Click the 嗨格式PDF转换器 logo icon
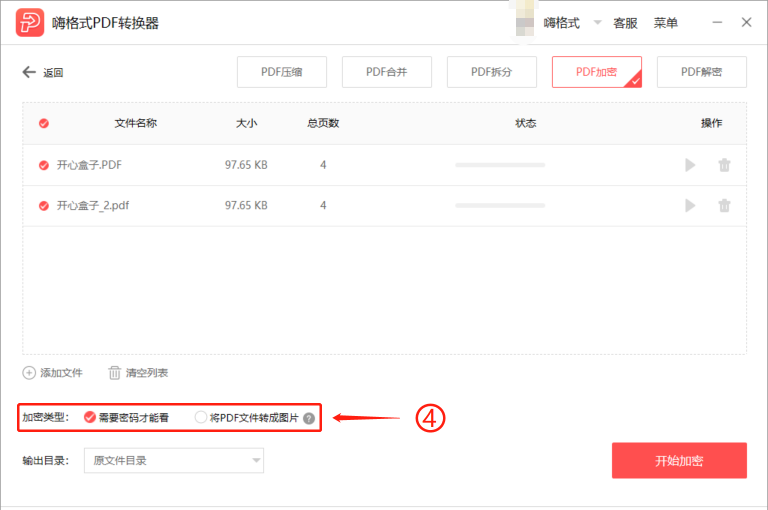 click(x=30, y=23)
